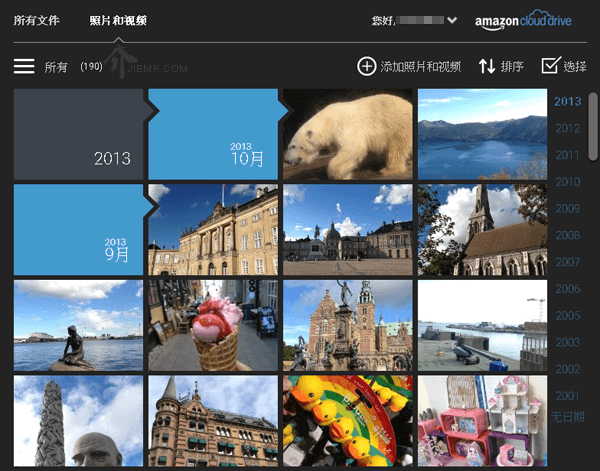Open the pink toy dollhouse photo
600x471 pixels.
pos(483,421)
